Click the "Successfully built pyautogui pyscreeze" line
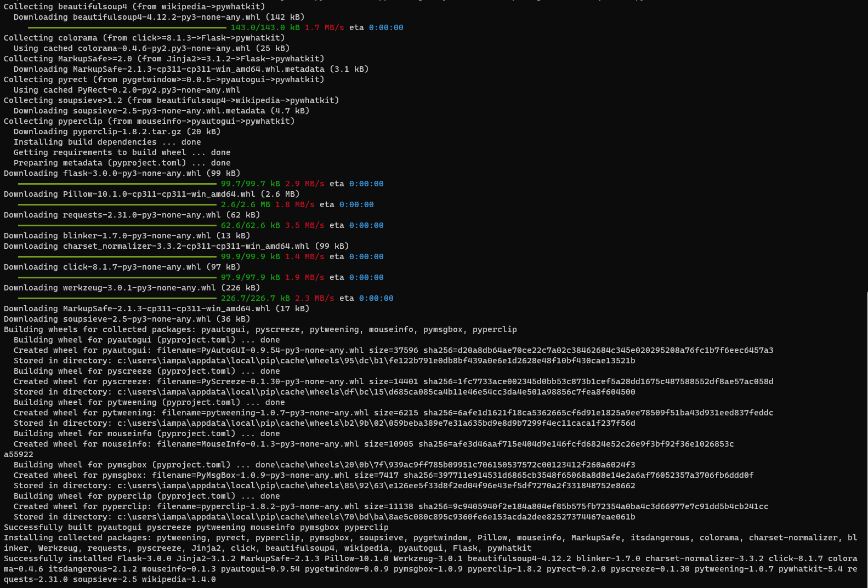Screen dimensions: 868x588 [x=196, y=527]
